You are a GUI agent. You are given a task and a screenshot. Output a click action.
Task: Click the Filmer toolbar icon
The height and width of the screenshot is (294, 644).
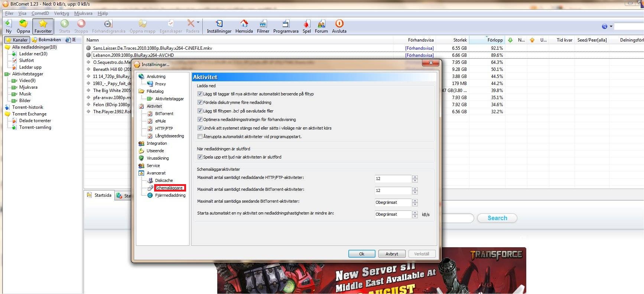[x=263, y=24]
